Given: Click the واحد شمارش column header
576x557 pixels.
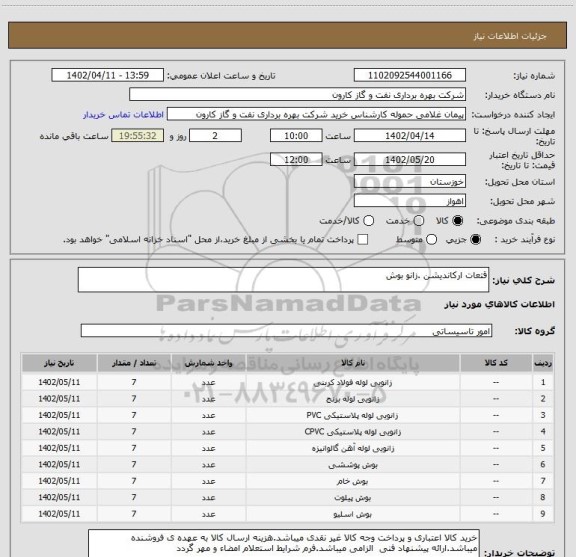Looking at the screenshot, I should tap(208, 363).
